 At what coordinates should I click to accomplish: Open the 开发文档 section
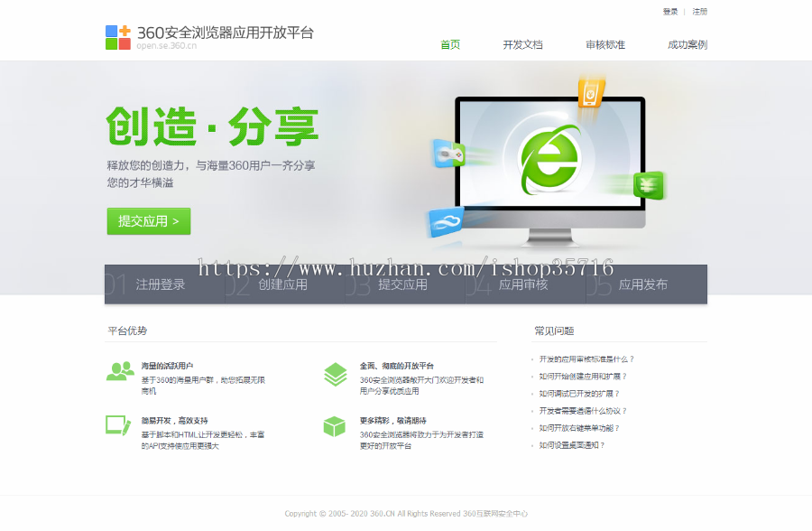[x=521, y=43]
